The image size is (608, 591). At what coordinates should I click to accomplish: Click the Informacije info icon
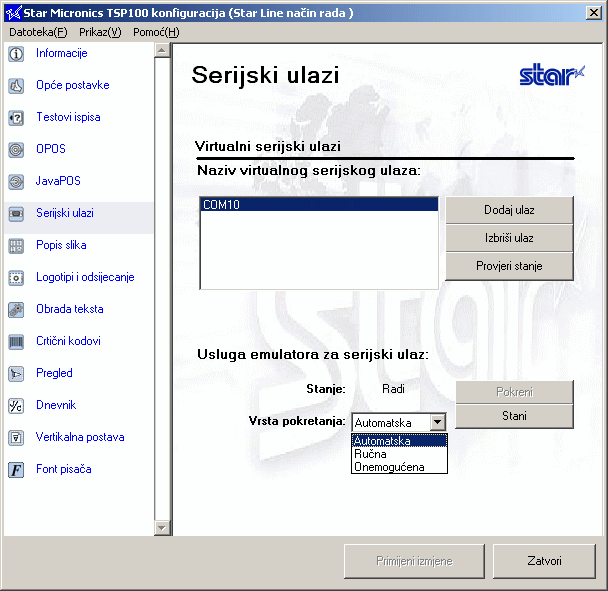(x=16, y=54)
